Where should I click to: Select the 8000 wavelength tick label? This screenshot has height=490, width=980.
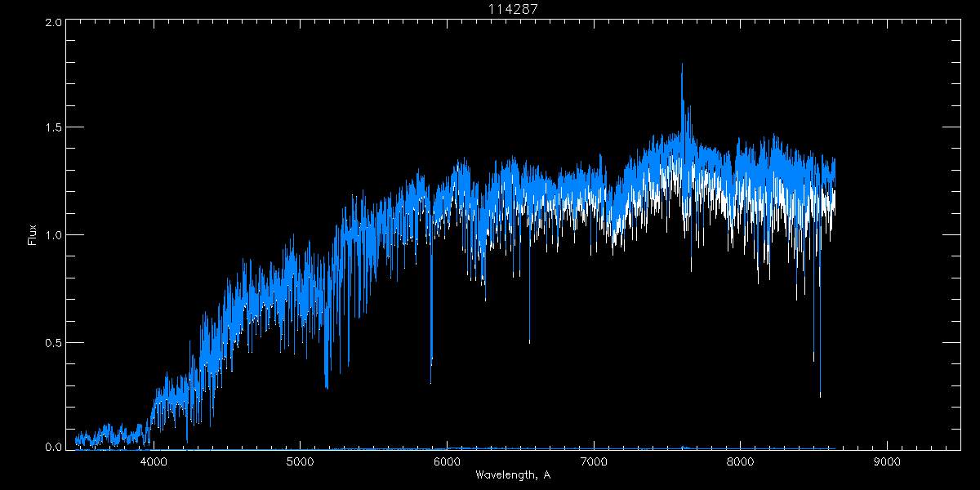click(x=741, y=461)
